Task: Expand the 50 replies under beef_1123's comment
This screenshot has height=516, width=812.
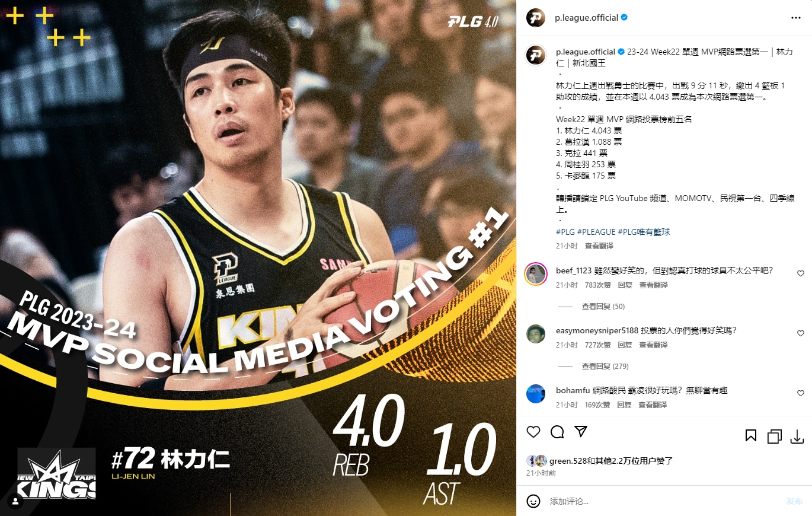Action: pyautogui.click(x=603, y=307)
